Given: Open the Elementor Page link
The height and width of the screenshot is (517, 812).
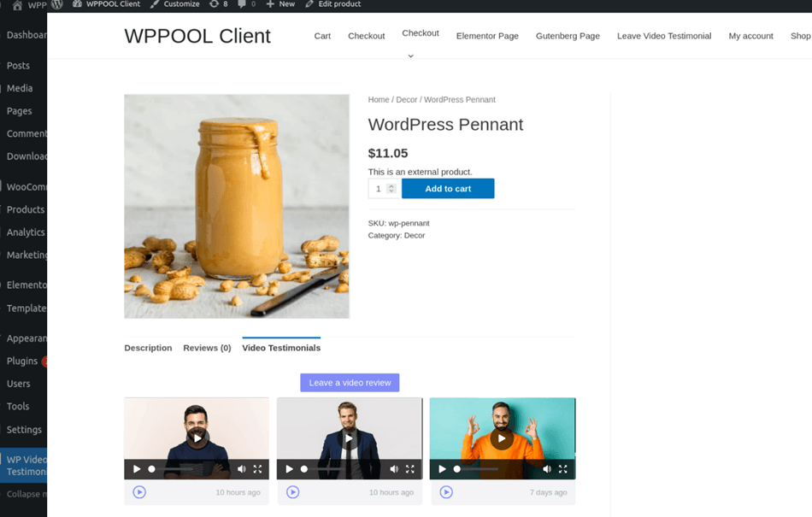Looking at the screenshot, I should [x=487, y=36].
